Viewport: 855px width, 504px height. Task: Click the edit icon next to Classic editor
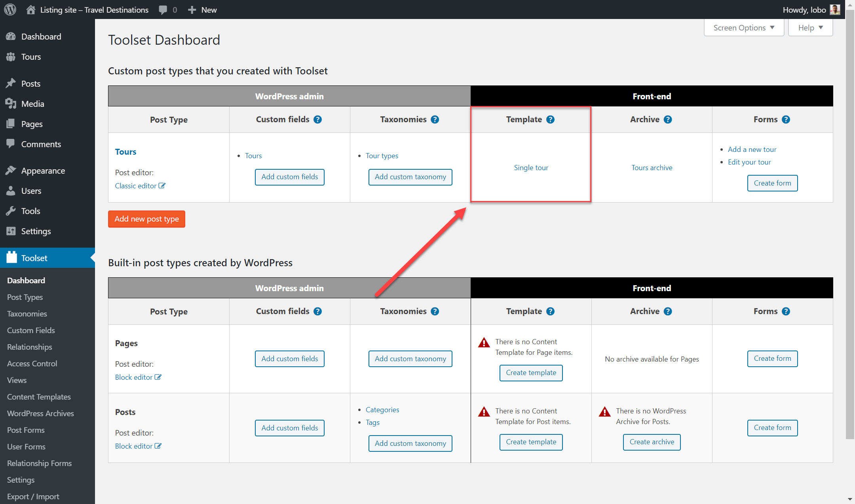coord(162,186)
